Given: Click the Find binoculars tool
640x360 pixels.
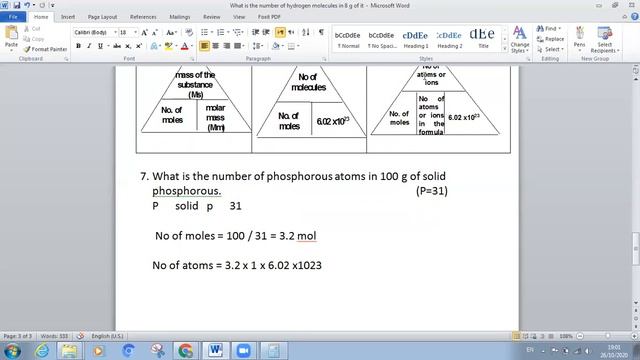Looking at the screenshot, I should [548, 29].
